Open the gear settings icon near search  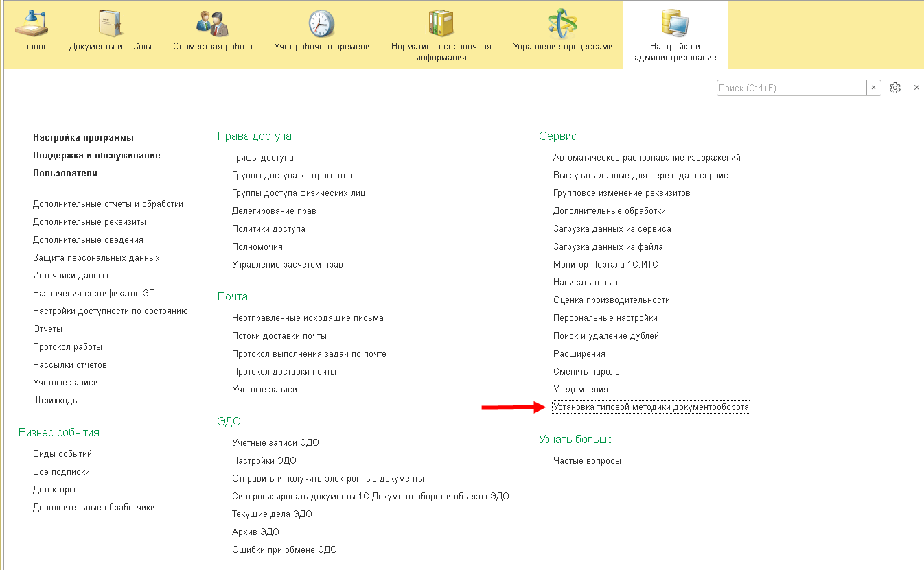pyautogui.click(x=895, y=88)
